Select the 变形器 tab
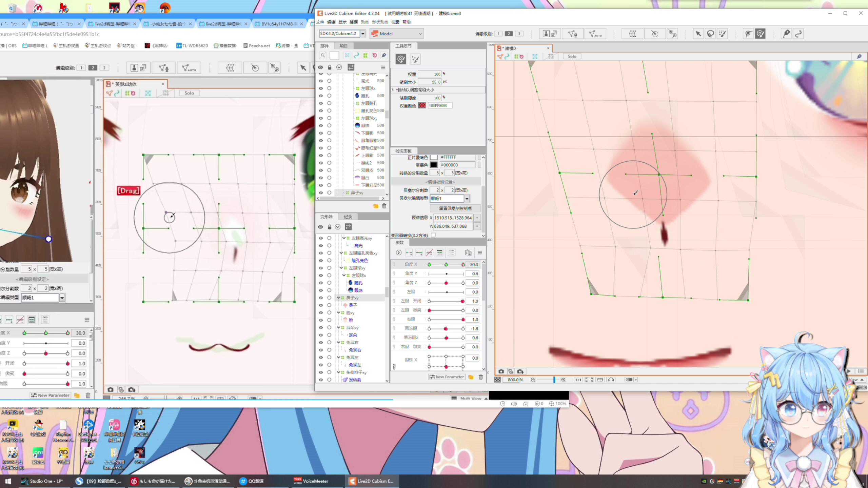This screenshot has width=868, height=488. point(327,217)
